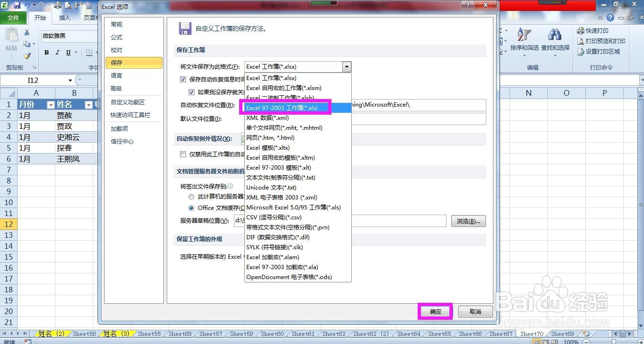Choose OpenDocument 电子表格(*.ods) format

(x=298, y=277)
